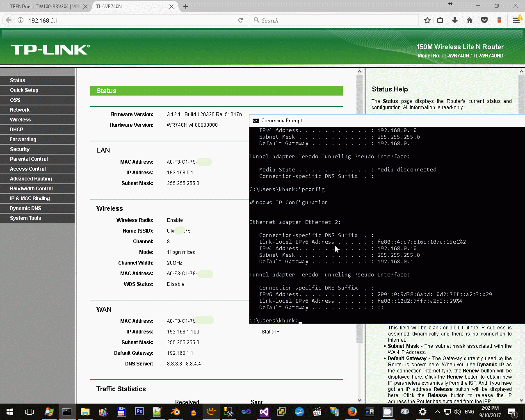525x420 pixels.
Task: Open the Firefox hamburger menu
Action: pos(516,20)
